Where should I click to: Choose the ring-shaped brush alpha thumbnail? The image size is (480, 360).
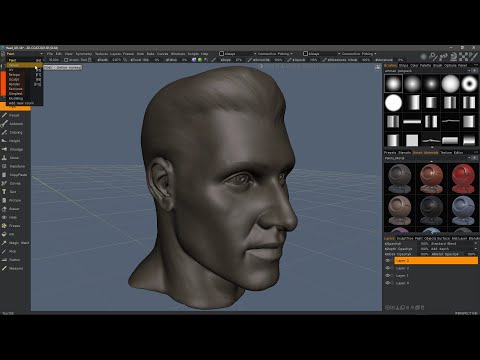pos(469,84)
